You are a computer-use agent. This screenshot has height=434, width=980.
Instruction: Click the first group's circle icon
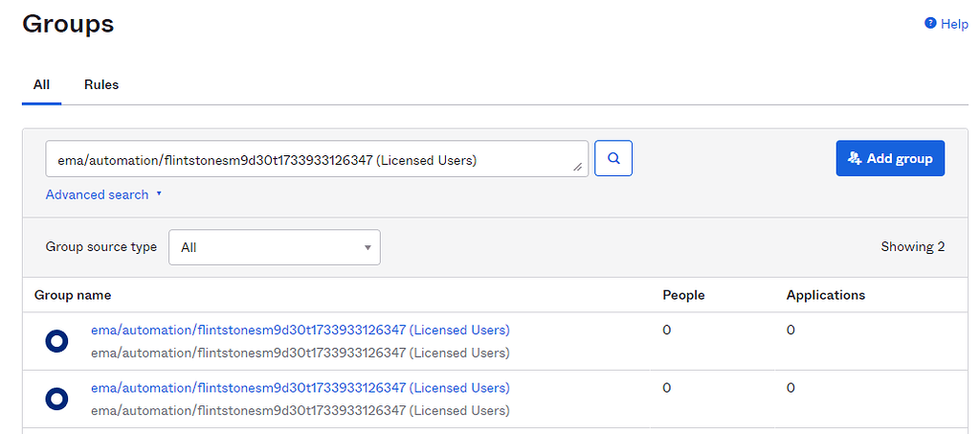[x=56, y=340]
